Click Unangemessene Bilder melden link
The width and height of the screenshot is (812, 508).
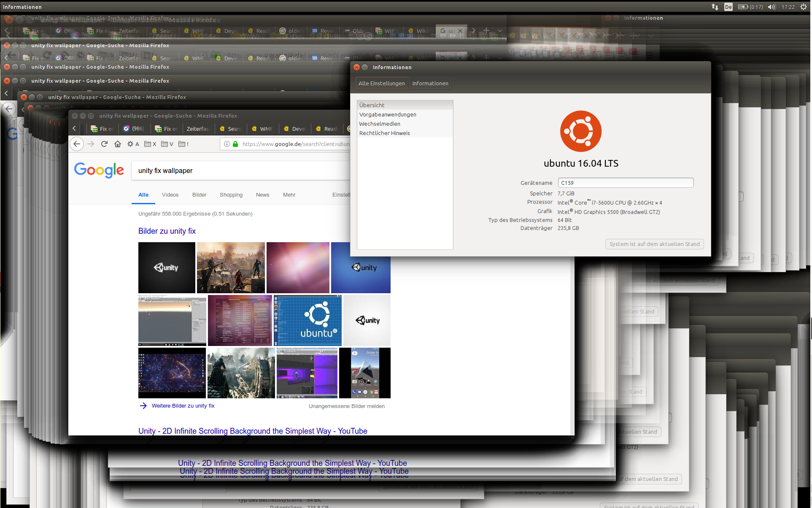coord(347,406)
